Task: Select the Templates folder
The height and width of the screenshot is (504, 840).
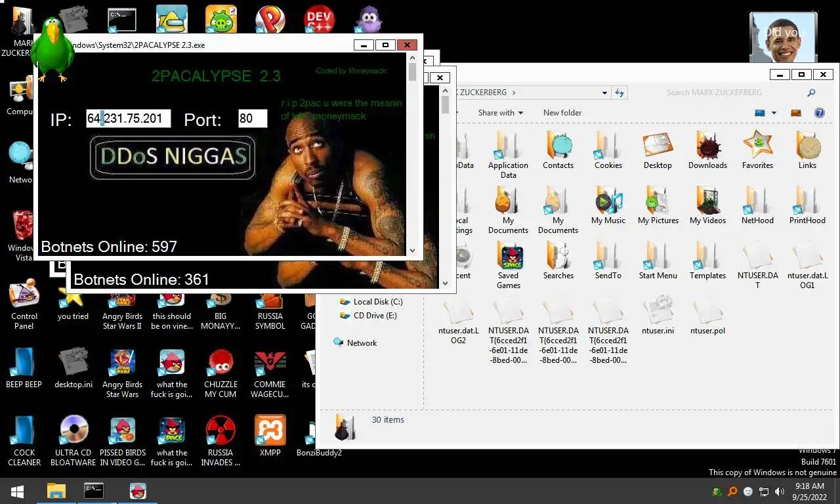Action: (x=707, y=261)
